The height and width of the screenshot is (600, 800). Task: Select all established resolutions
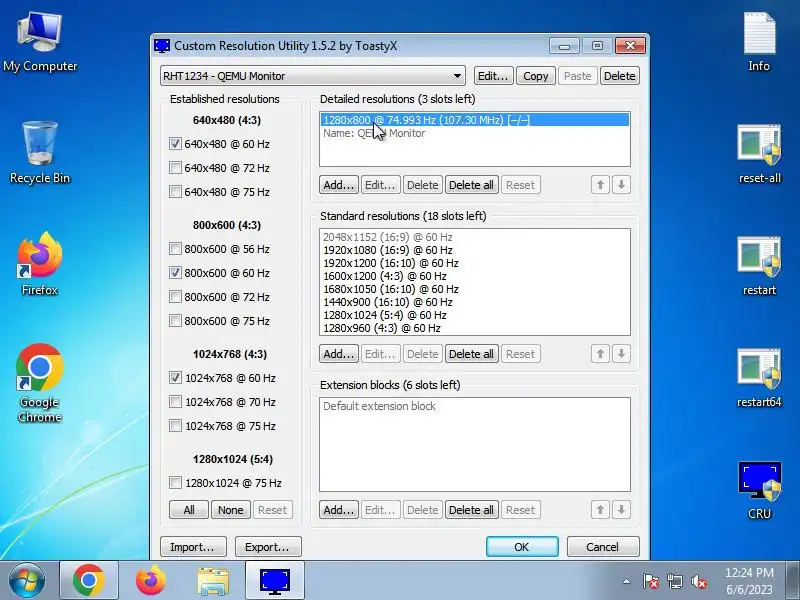click(189, 510)
